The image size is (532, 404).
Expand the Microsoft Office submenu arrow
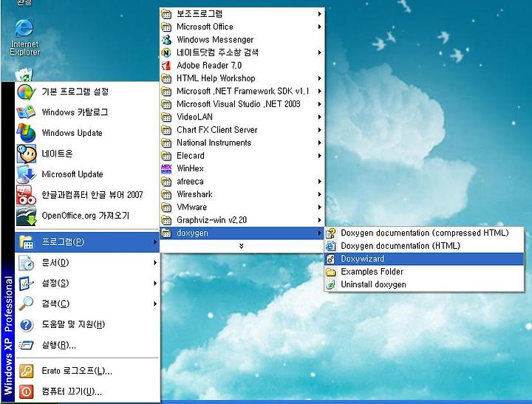coord(320,27)
